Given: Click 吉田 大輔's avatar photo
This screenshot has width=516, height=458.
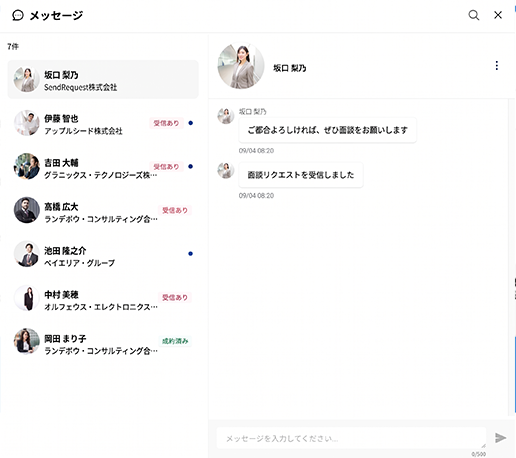Looking at the screenshot, I should tap(27, 166).
